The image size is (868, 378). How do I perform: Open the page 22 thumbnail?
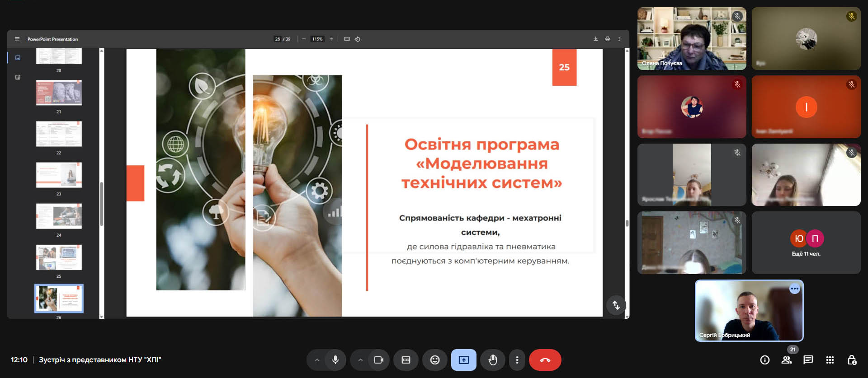click(59, 134)
